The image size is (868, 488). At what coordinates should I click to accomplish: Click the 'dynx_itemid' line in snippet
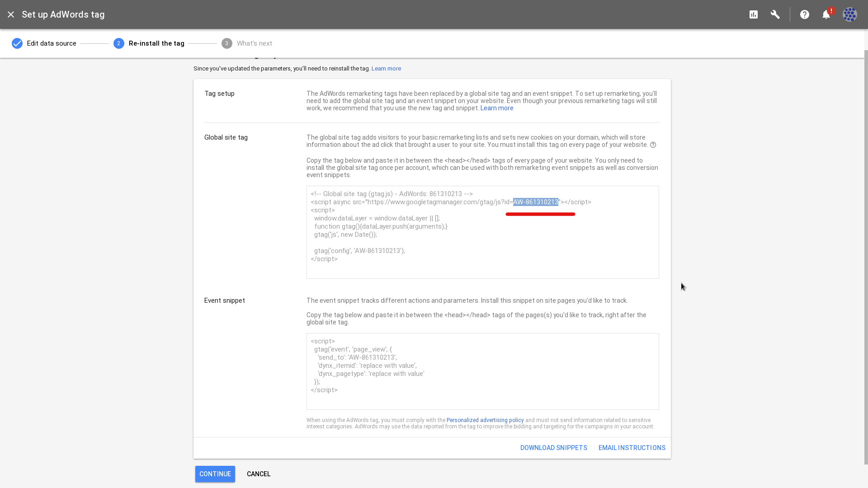point(367,366)
